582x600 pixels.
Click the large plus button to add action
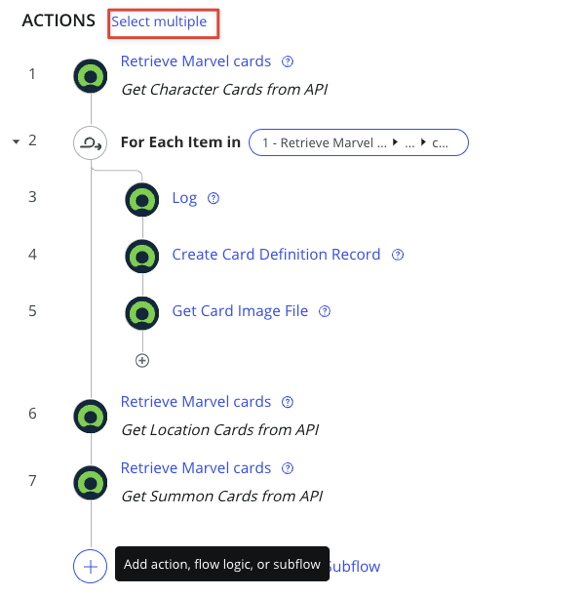click(x=90, y=566)
